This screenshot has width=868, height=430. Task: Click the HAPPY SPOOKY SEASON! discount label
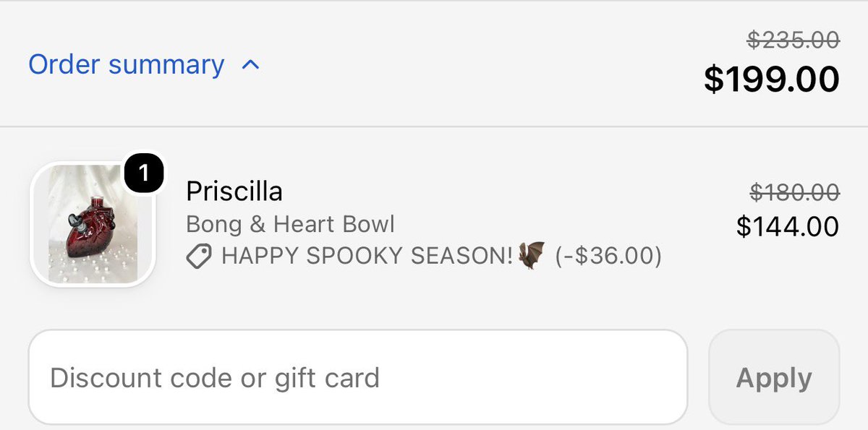pos(367,256)
